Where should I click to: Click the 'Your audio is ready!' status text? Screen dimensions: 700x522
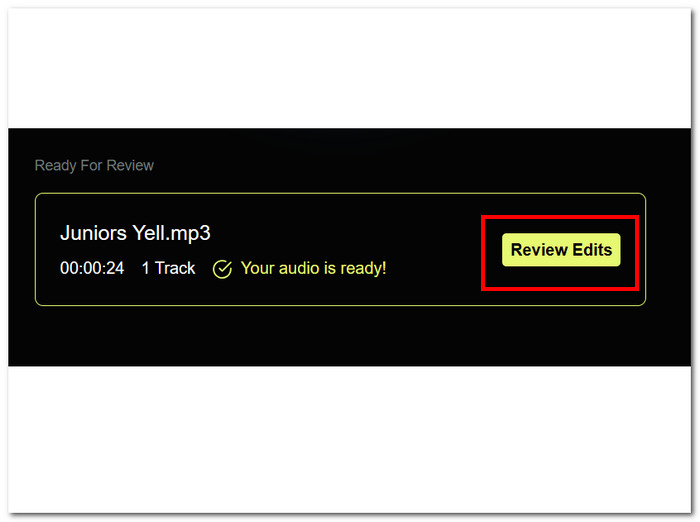(x=313, y=268)
